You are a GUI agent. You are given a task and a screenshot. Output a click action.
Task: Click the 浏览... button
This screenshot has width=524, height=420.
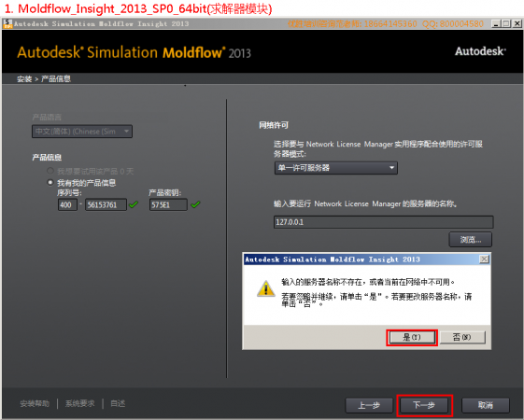click(471, 239)
